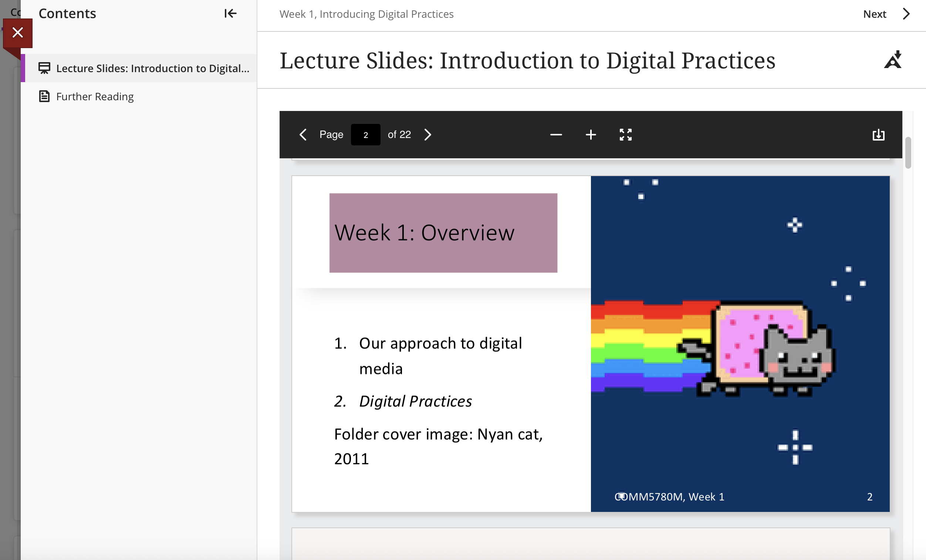
Task: Click the Next link
Action: pyautogui.click(x=875, y=14)
